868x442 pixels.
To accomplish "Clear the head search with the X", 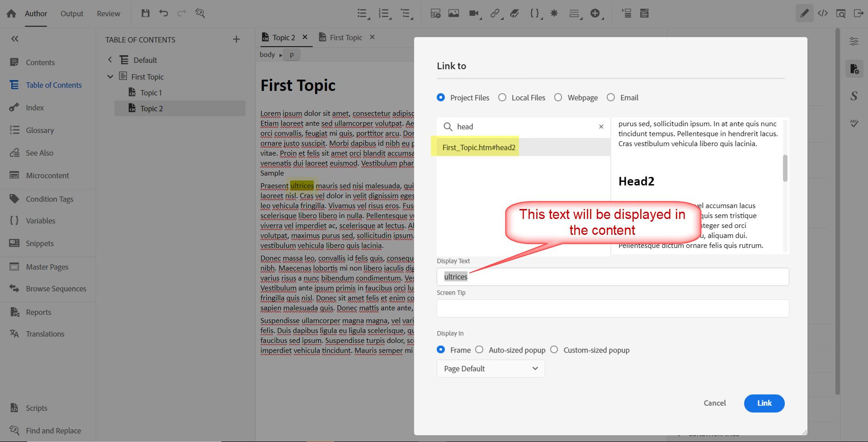I will pyautogui.click(x=601, y=127).
